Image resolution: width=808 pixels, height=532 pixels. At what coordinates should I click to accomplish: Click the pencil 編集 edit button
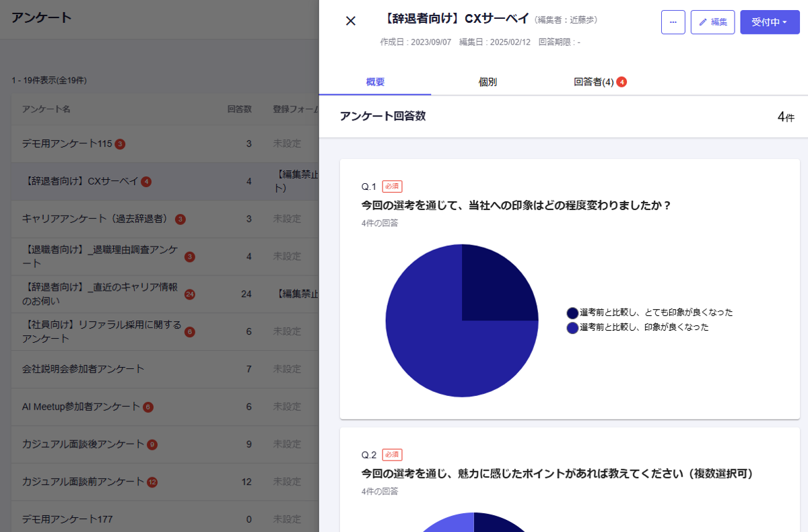712,22
